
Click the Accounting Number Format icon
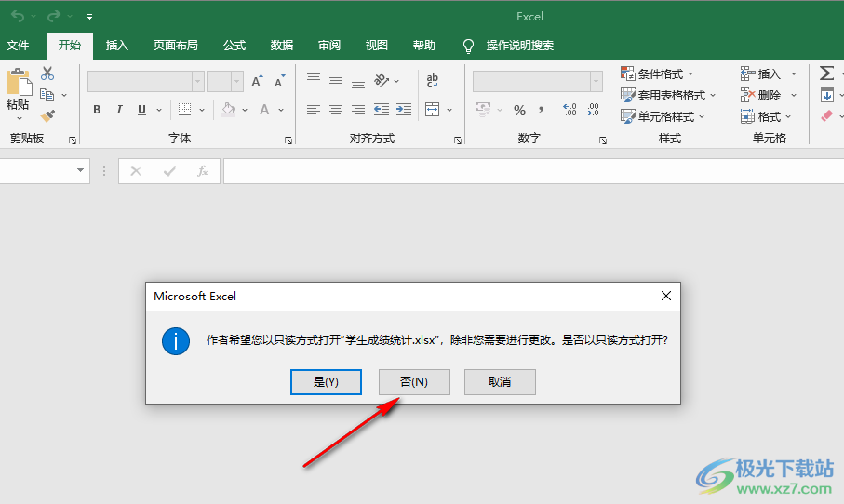483,110
